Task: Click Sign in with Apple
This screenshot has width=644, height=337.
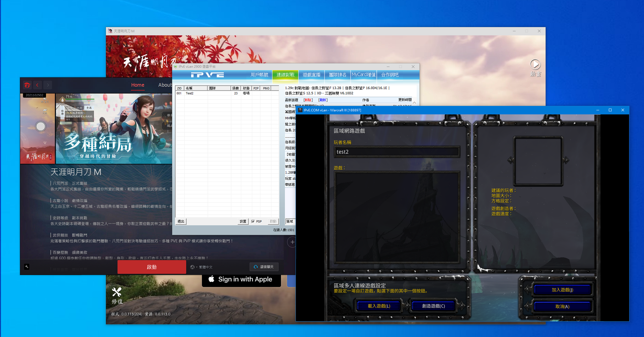Action: click(241, 279)
